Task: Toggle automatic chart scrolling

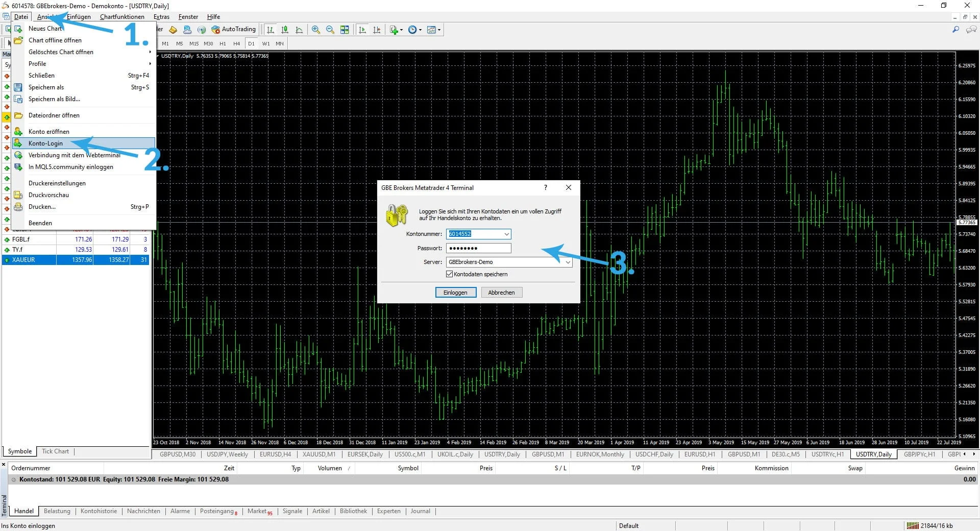Action: pyautogui.click(x=362, y=29)
